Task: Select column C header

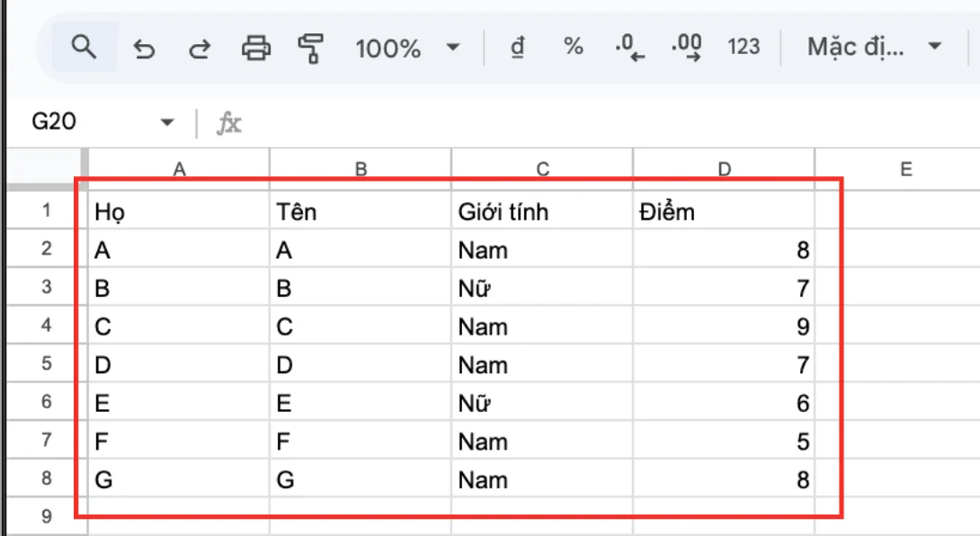Action: click(x=542, y=169)
